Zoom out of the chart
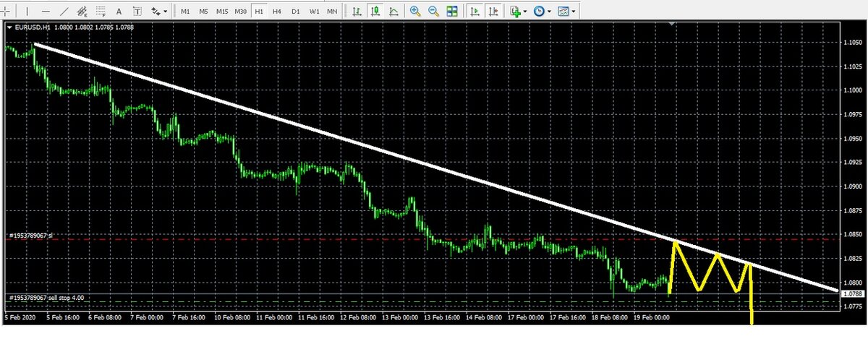This screenshot has height=357, width=868. pyautogui.click(x=433, y=12)
